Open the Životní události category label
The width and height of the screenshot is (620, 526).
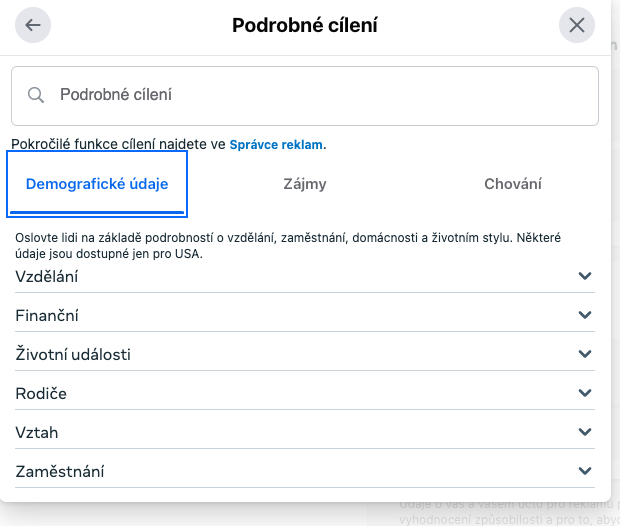(x=73, y=354)
